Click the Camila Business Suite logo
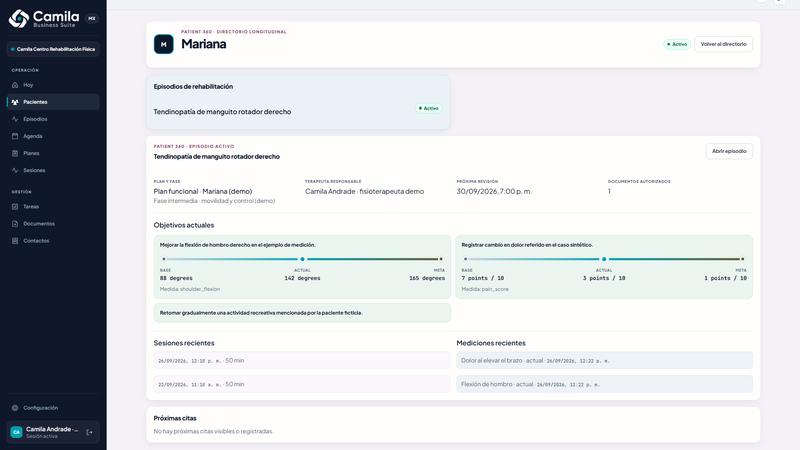The height and width of the screenshot is (450, 800). [44, 18]
